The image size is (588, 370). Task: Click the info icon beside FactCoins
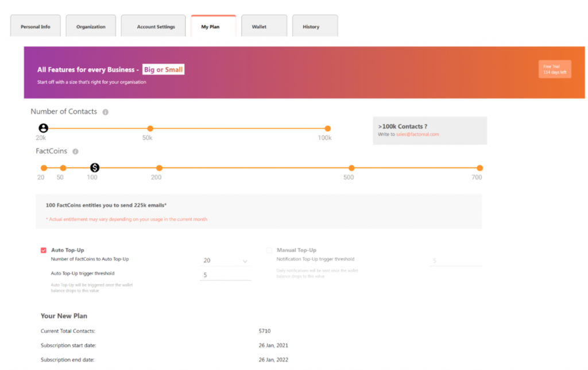coord(75,151)
